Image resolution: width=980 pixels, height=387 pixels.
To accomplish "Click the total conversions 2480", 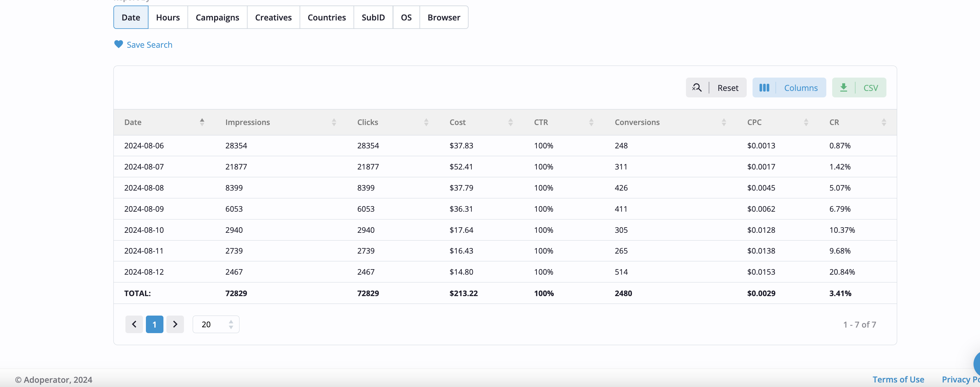I will (623, 293).
